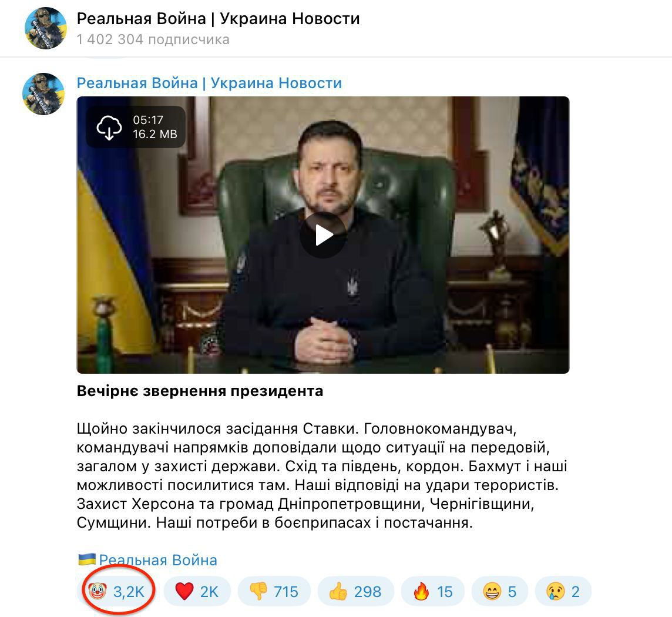The height and width of the screenshot is (617, 672).
Task: Click the Ukrainian flag emoji in signature
Action: (87, 559)
